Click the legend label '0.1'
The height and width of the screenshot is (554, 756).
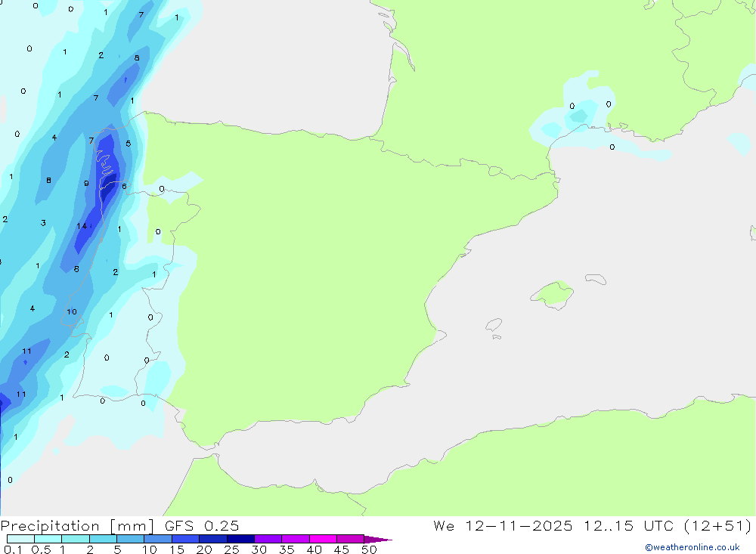[x=13, y=549]
